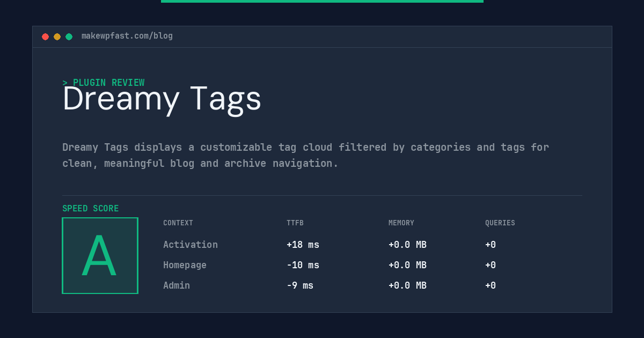
Task: Click the CONTEXT column header
Action: [178, 223]
